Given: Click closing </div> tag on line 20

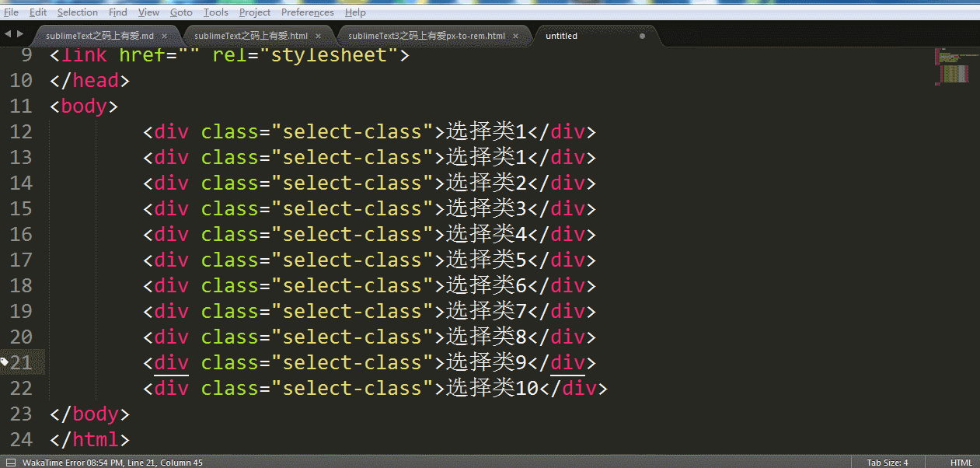Looking at the screenshot, I should pos(562,337).
